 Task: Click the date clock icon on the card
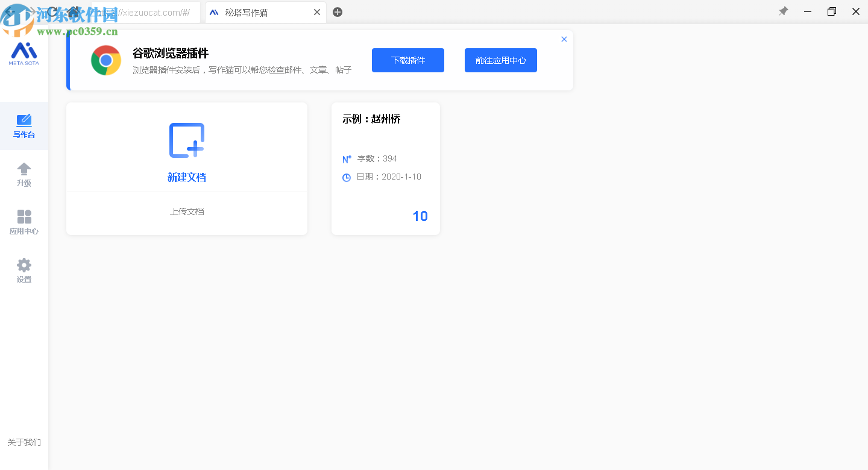[x=347, y=177]
